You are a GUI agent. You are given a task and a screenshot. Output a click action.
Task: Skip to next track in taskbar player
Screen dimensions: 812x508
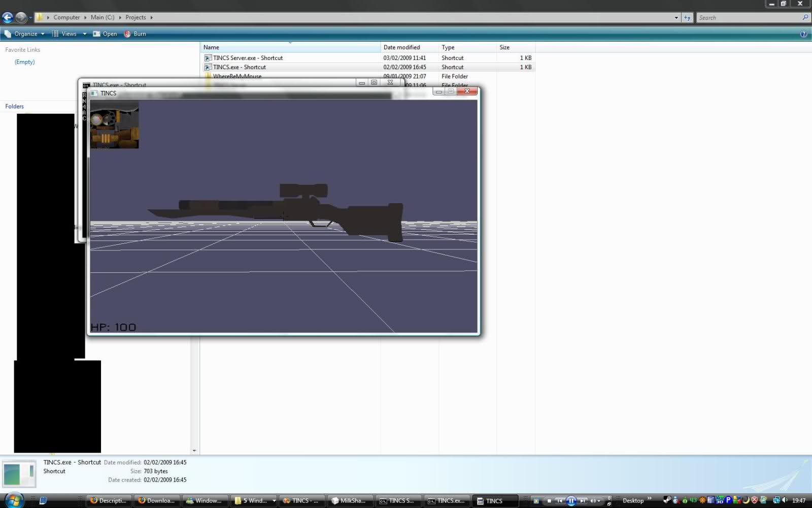[583, 501]
